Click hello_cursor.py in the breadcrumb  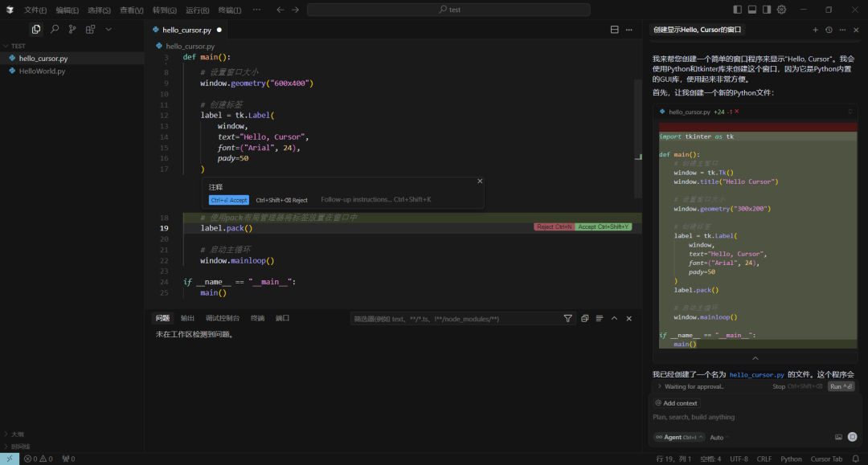[190, 46]
